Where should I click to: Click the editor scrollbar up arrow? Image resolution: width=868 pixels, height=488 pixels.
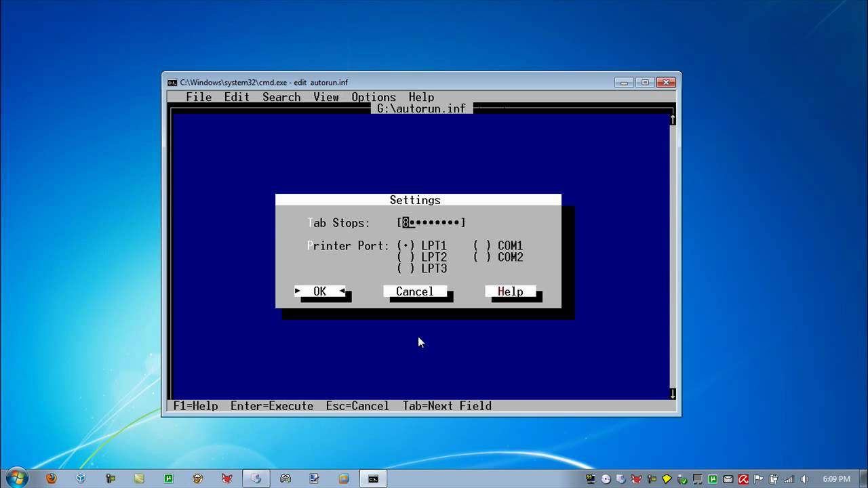[673, 120]
